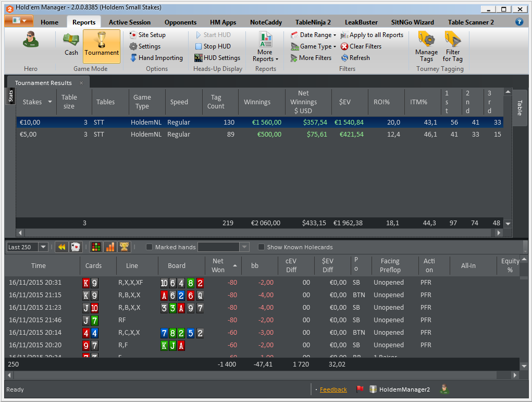Click the orange bar chart icon
This screenshot has height=402, width=532.
pos(110,247)
